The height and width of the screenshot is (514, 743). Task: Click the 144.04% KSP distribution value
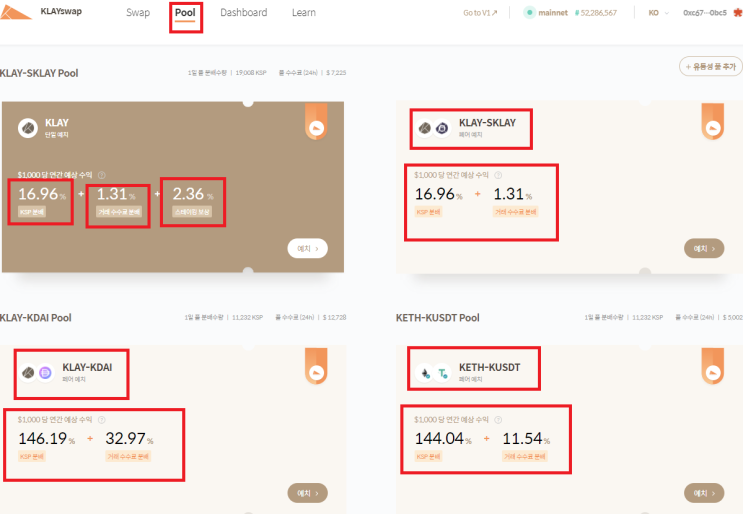coord(443,438)
